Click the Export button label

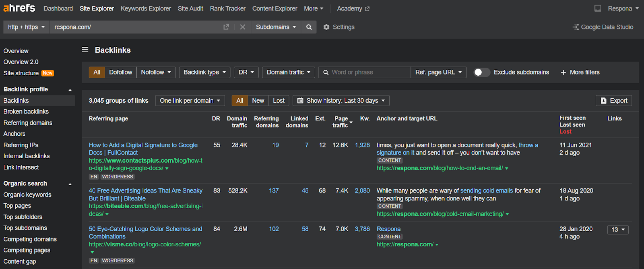619,101
